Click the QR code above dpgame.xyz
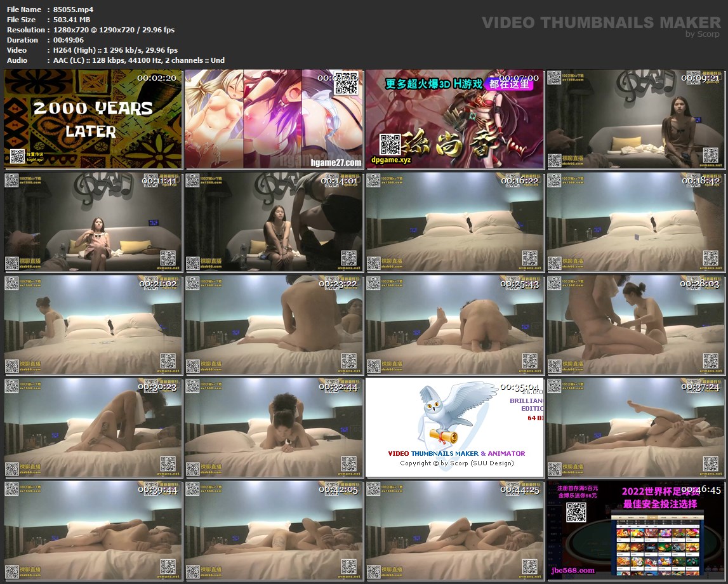The height and width of the screenshot is (584, 728). 390,144
